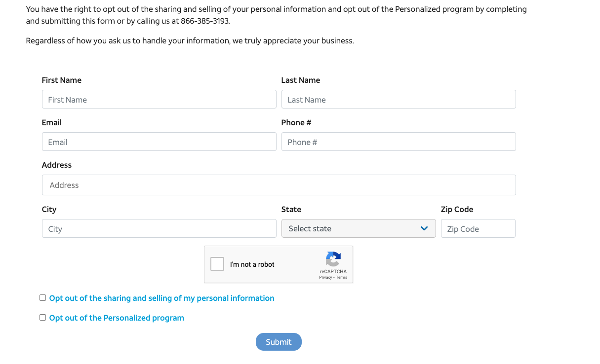Tick the opt out of sharing and selling checkbox

tap(43, 298)
